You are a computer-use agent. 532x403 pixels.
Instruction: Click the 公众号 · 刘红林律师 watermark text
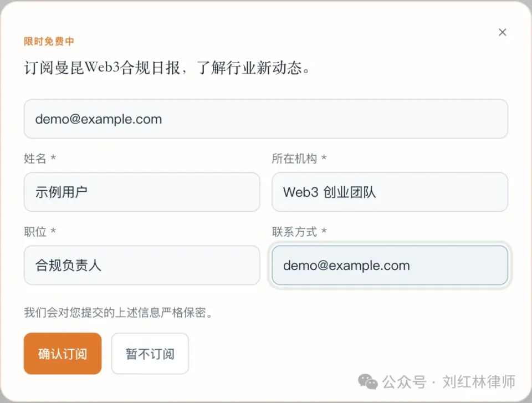tap(448, 382)
